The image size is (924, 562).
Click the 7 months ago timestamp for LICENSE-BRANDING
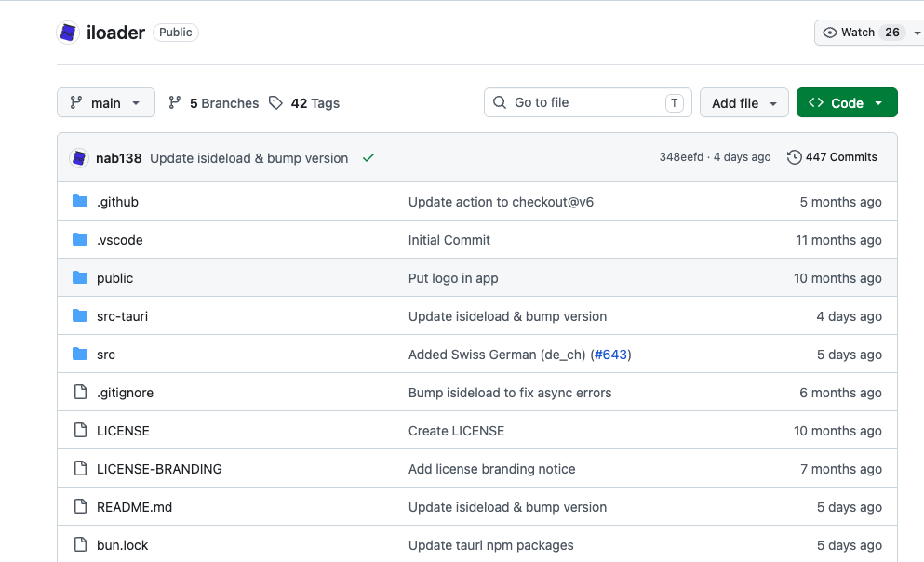[841, 470]
